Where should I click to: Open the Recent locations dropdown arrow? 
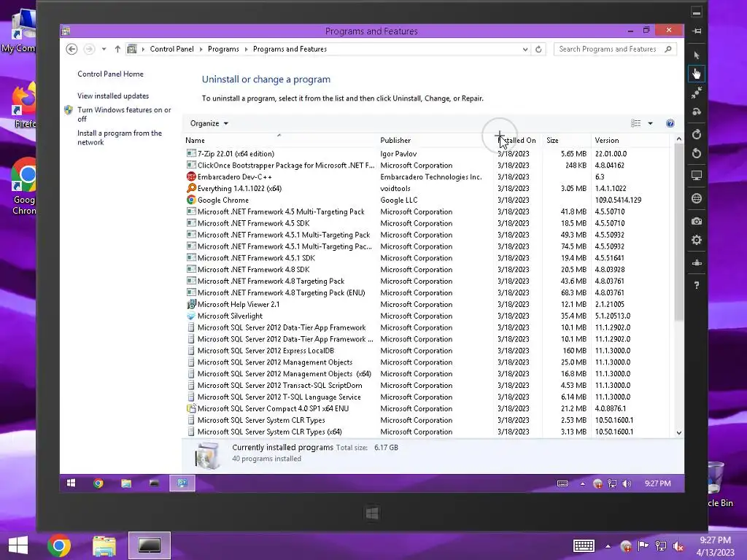click(x=104, y=49)
